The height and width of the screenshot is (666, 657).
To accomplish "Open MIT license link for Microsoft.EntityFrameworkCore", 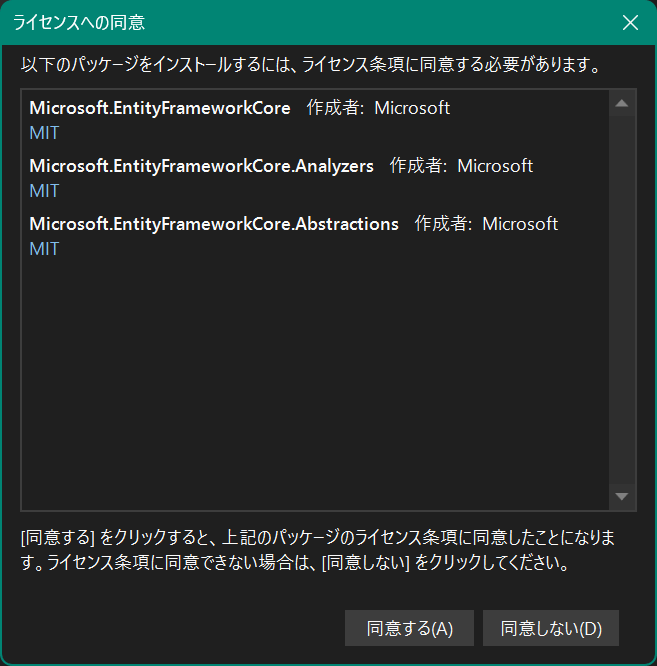I will (44, 132).
